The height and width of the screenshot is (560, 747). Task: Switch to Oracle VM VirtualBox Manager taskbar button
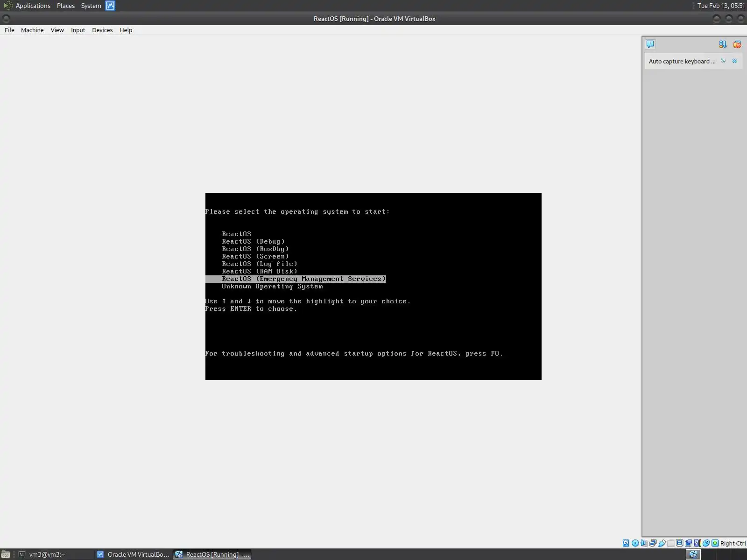tap(133, 554)
